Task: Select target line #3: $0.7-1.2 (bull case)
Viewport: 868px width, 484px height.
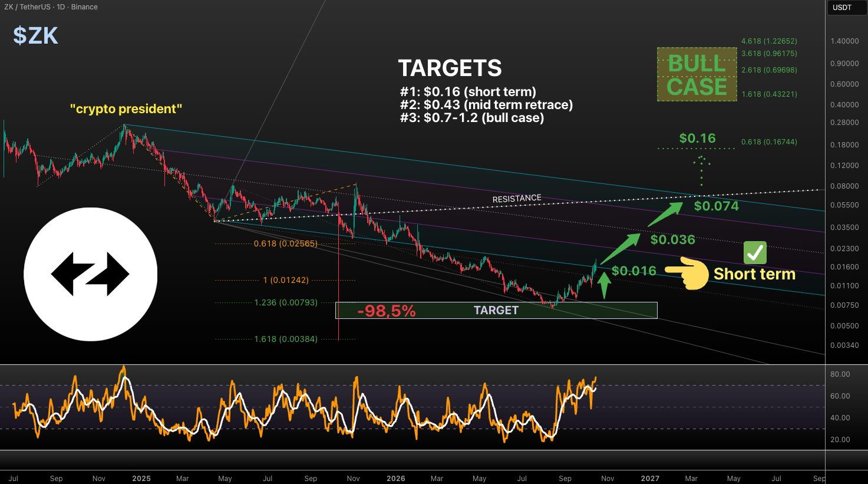Action: (x=471, y=117)
